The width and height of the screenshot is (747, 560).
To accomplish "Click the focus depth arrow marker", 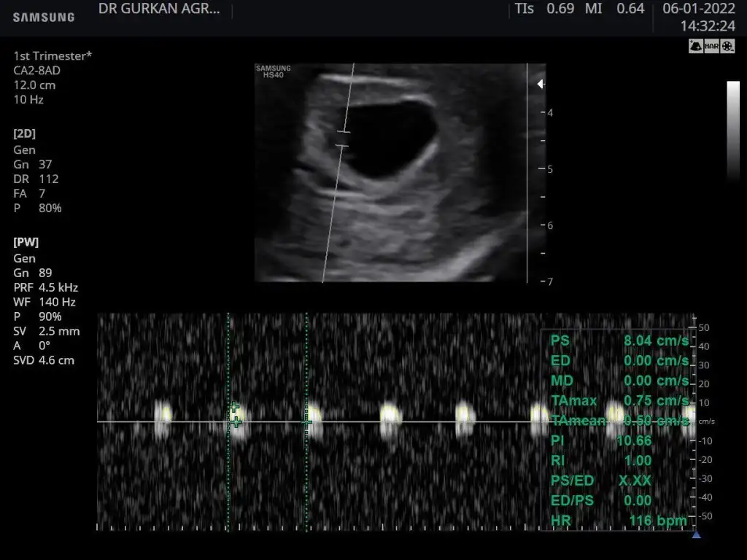I will 541,85.
